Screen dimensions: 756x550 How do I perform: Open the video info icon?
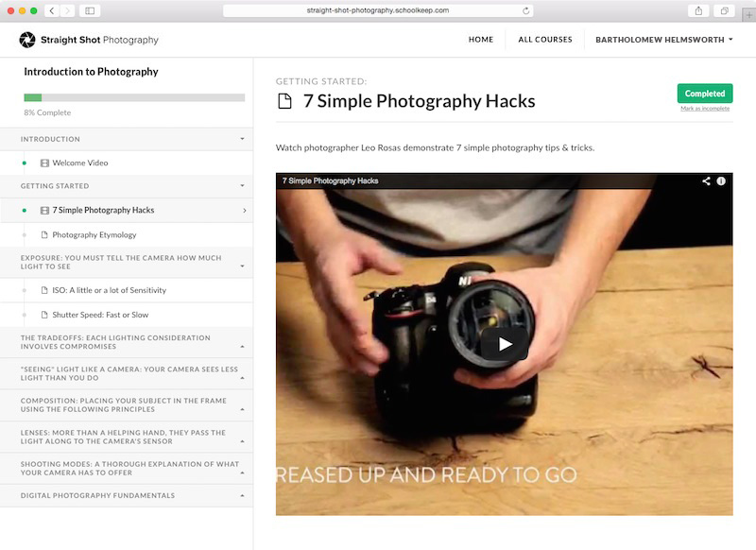(721, 180)
